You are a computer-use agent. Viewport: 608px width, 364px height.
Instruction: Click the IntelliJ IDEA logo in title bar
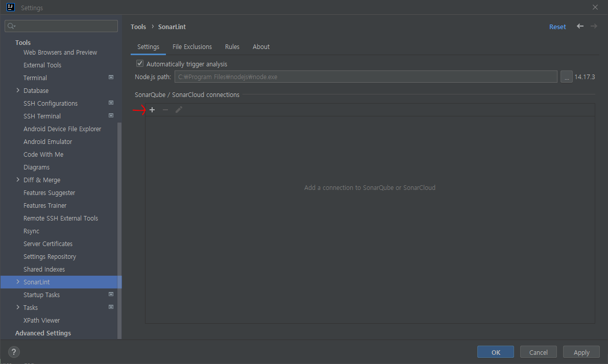(11, 7)
